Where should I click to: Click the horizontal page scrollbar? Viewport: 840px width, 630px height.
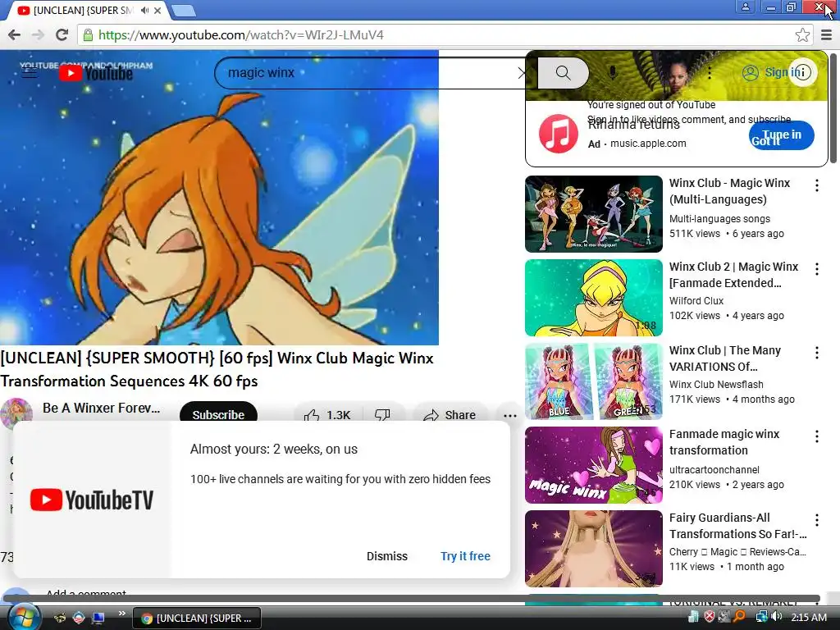point(412,598)
